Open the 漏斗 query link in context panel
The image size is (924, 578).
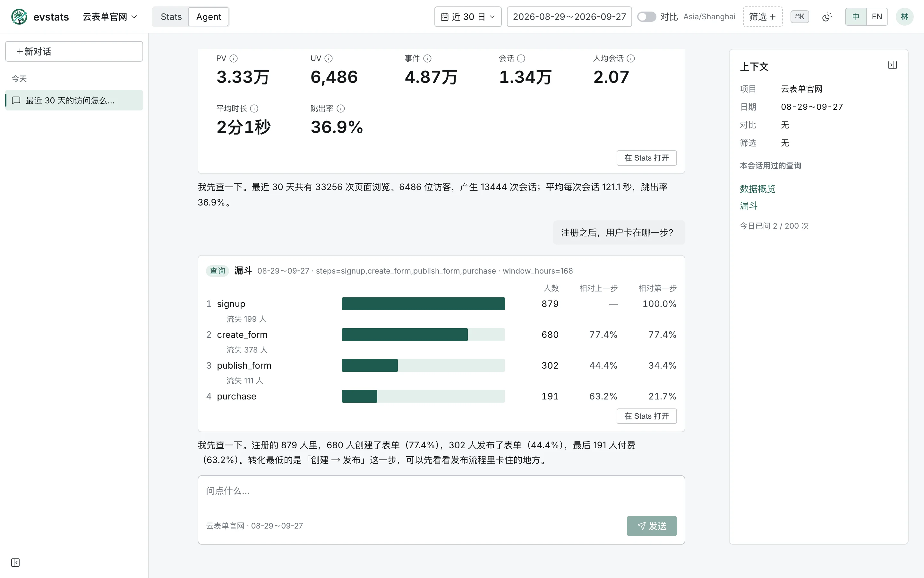point(749,206)
